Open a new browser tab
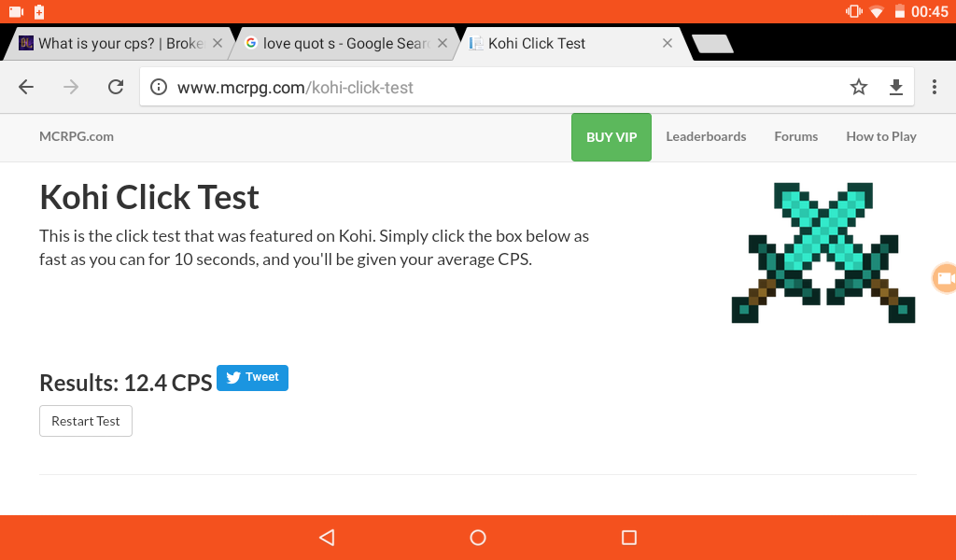956x560 pixels. (712, 44)
